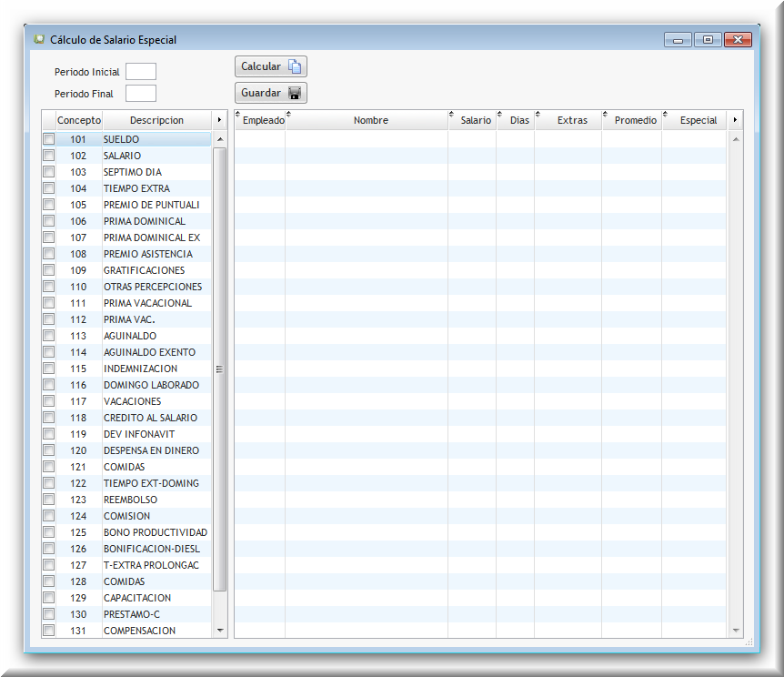Image resolution: width=784 pixels, height=677 pixels.
Task: Check the box for concept 101 SUELDO
Action: coord(48,139)
